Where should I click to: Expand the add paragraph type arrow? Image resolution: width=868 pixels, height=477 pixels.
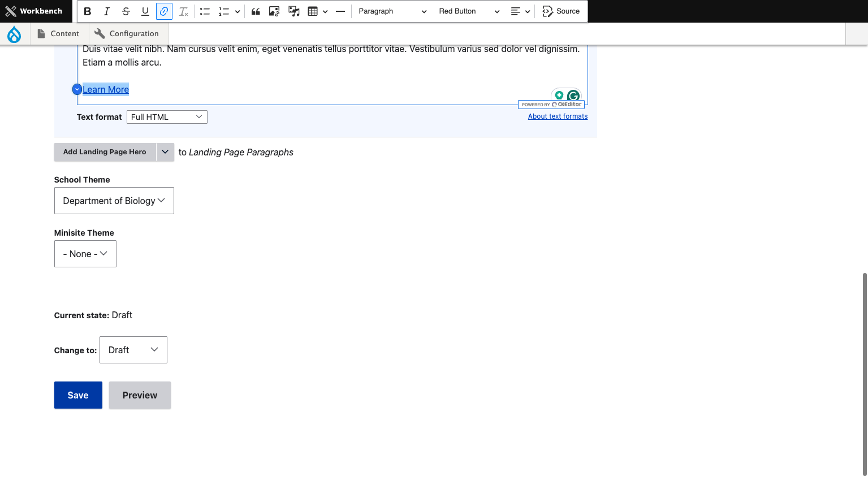[165, 152]
